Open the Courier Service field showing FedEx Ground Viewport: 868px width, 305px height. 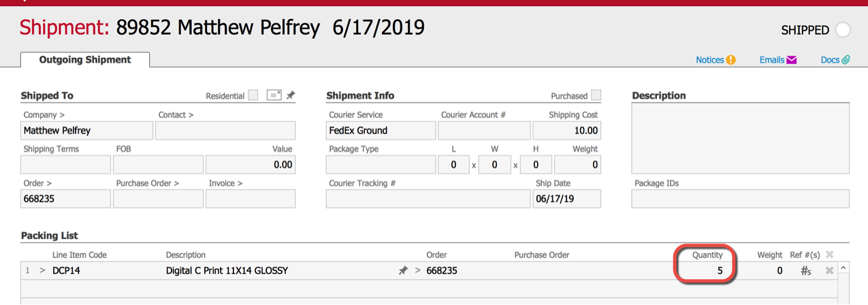tap(380, 131)
